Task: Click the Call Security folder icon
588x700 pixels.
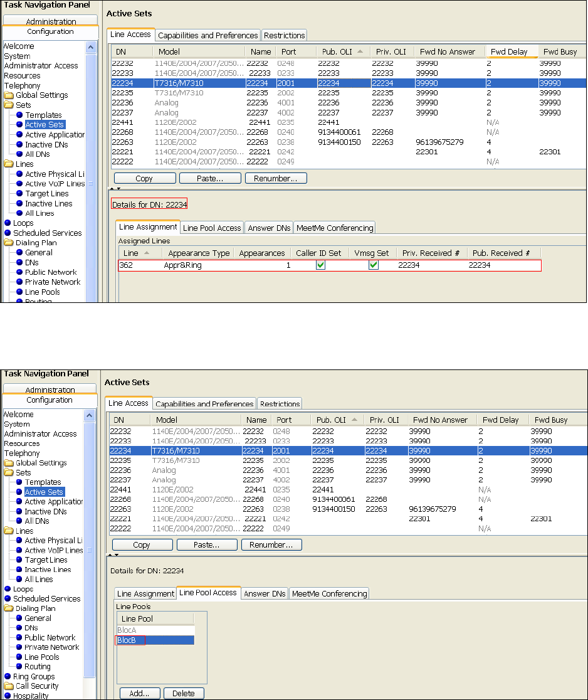Action: tap(8, 686)
